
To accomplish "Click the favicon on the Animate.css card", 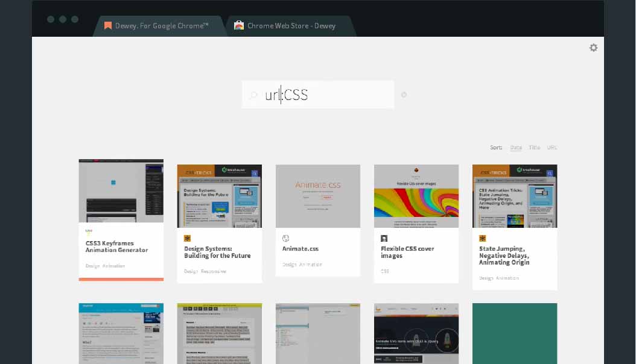I will pyautogui.click(x=285, y=238).
